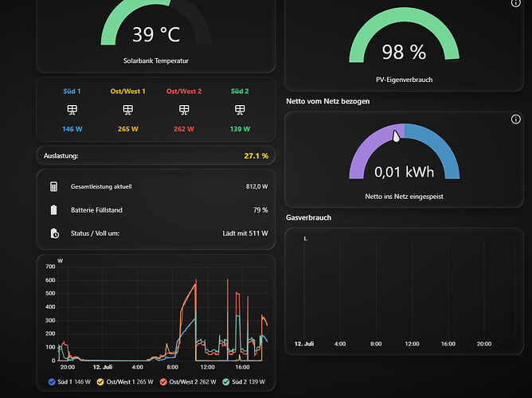Click the calculator icon beside Gesamtleistung aktuell
532x398 pixels.
point(54,186)
